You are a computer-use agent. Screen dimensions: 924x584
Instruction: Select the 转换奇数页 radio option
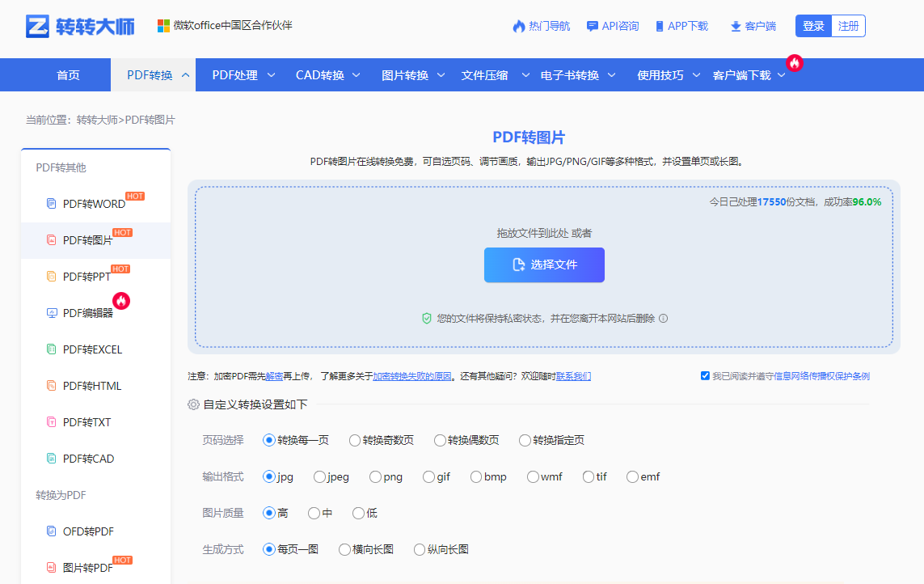[355, 441]
